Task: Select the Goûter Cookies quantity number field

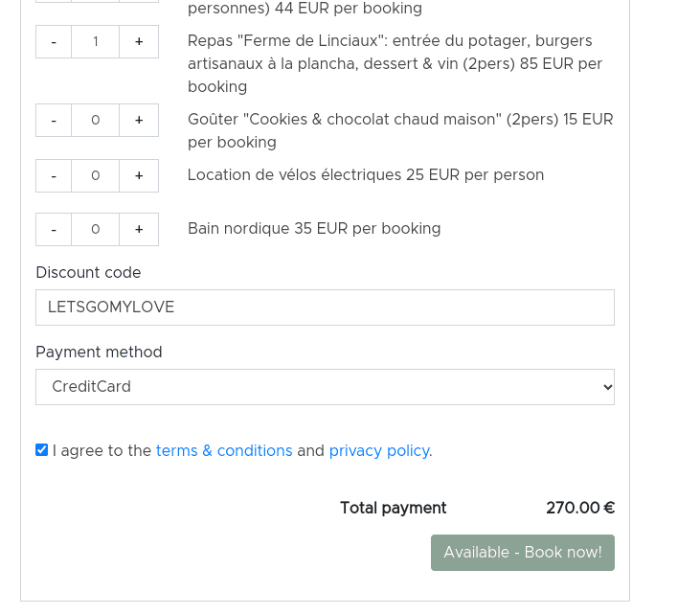Action: 95,120
